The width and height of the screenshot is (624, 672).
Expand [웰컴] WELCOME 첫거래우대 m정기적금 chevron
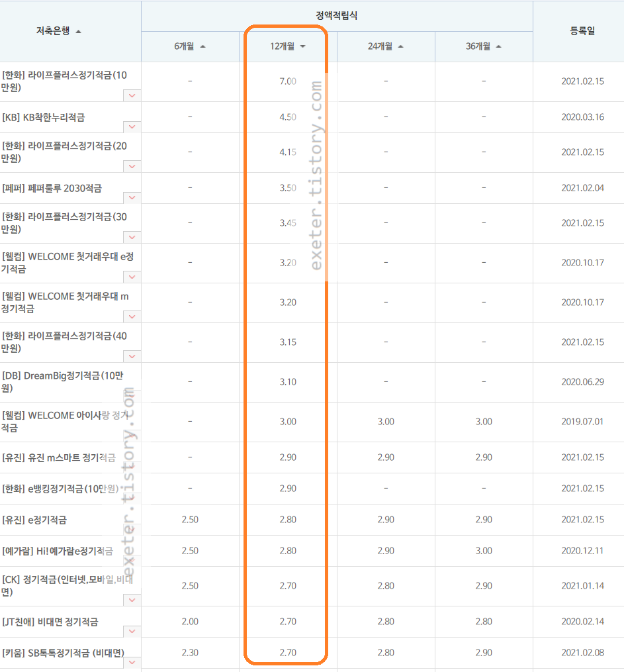(132, 316)
